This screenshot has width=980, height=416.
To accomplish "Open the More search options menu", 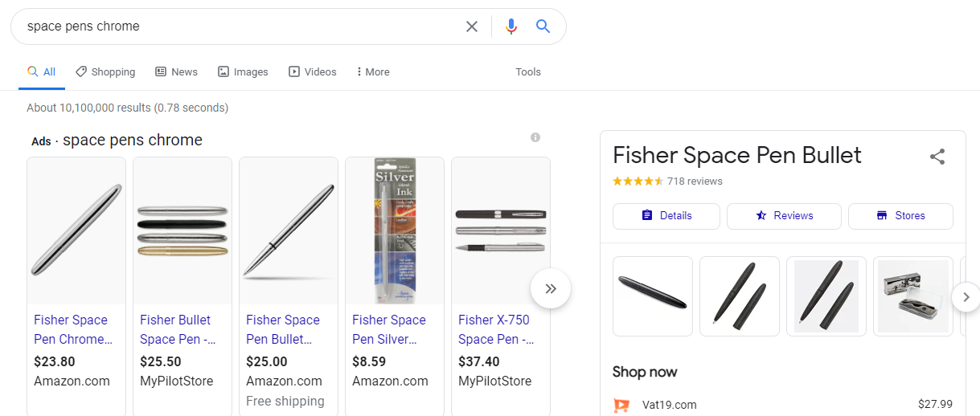I will pos(372,71).
